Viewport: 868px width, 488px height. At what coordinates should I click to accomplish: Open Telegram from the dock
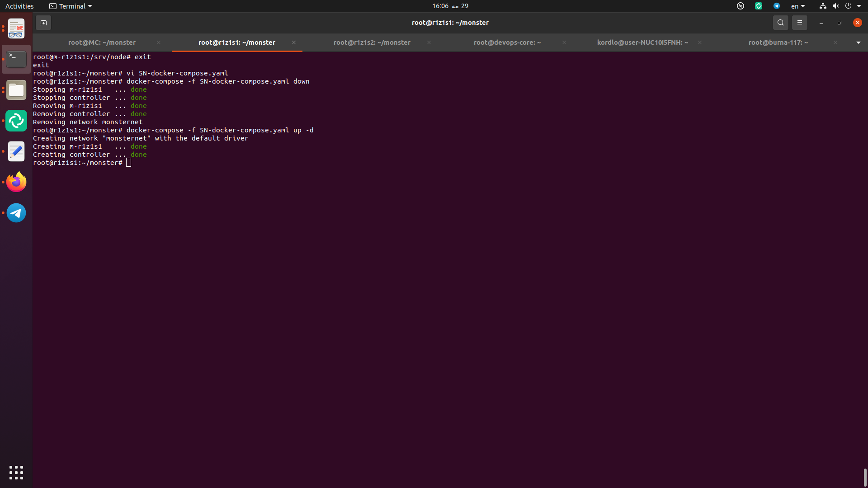tap(16, 213)
